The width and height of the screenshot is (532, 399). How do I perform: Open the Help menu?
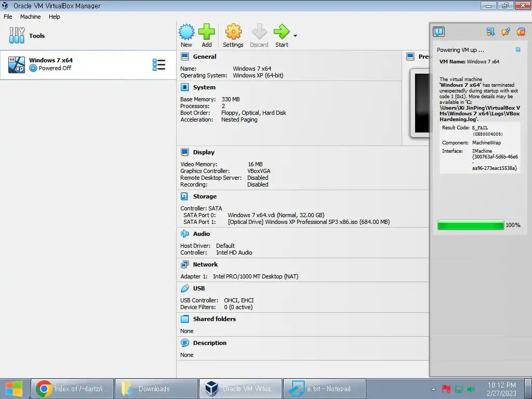tap(54, 17)
